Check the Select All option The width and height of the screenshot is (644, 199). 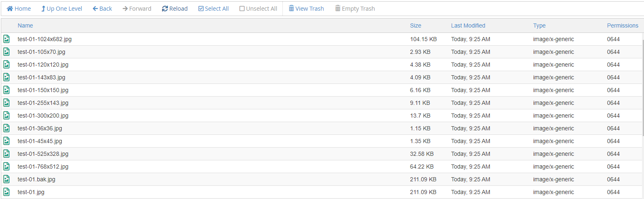(213, 9)
